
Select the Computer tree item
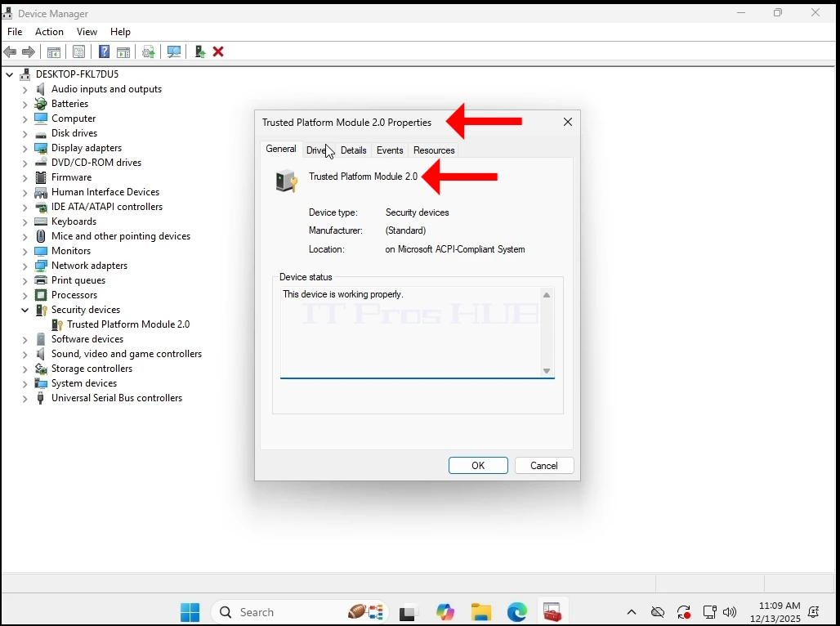point(74,118)
